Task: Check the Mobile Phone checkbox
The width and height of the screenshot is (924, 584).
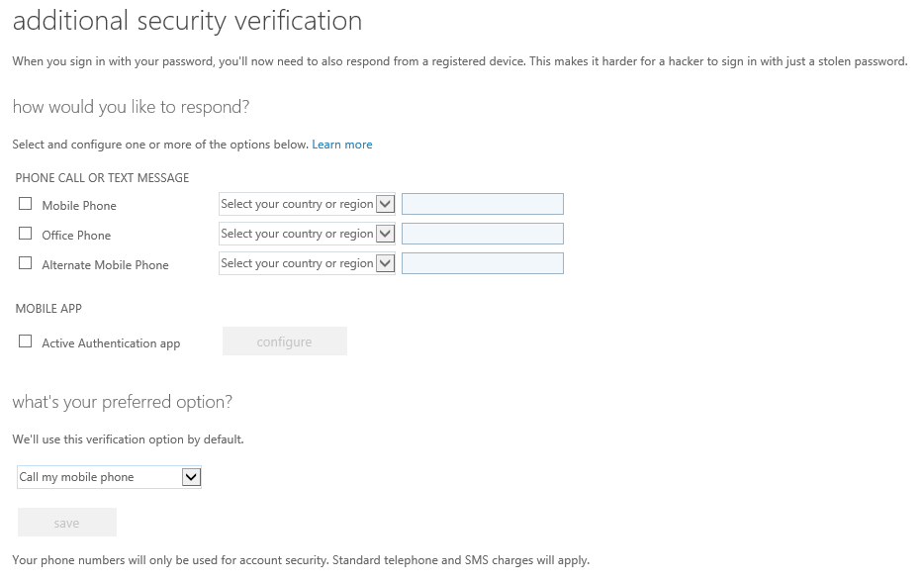Action: coord(26,205)
